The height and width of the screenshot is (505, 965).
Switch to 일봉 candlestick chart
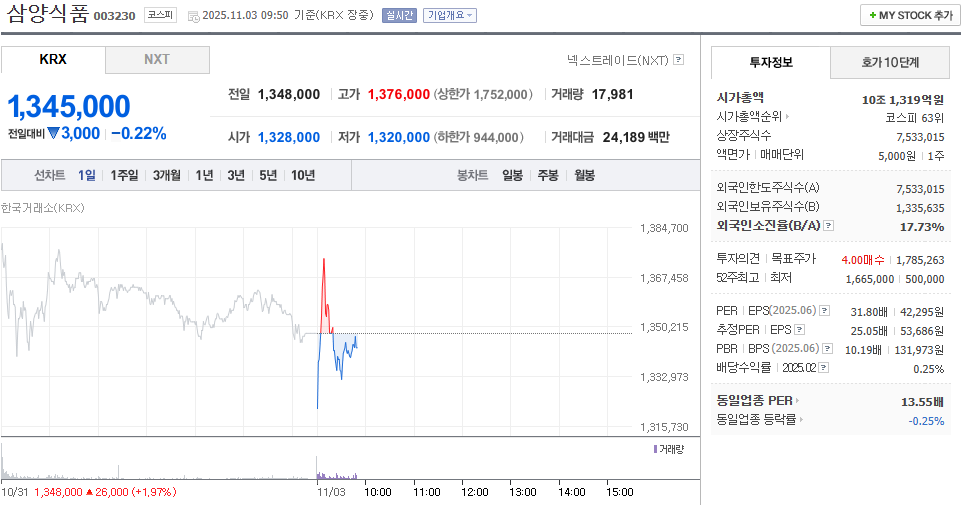(512, 175)
